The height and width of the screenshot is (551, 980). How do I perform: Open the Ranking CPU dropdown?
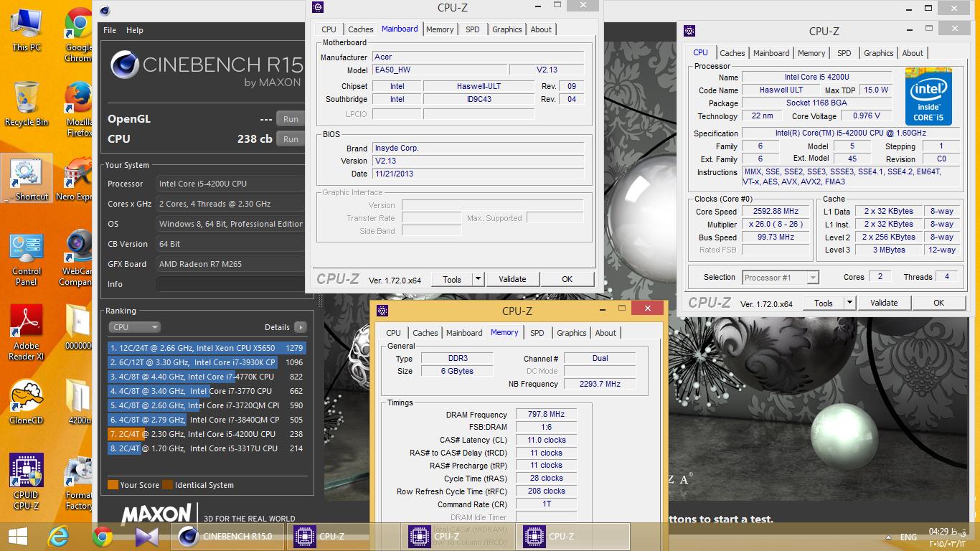click(x=134, y=327)
